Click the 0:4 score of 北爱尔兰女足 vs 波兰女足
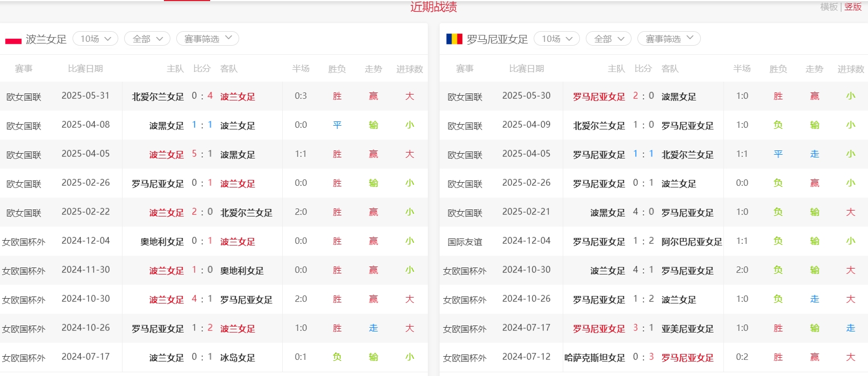 (x=202, y=96)
